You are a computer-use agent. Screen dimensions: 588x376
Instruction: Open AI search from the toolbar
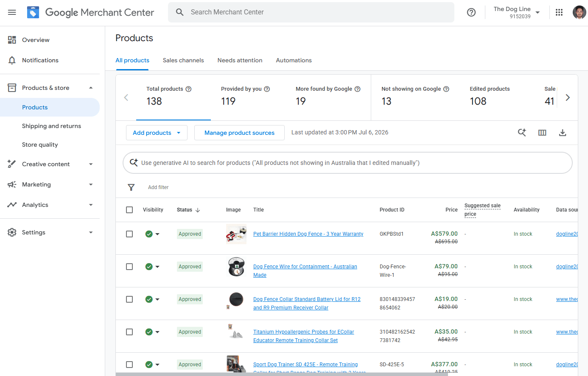522,133
